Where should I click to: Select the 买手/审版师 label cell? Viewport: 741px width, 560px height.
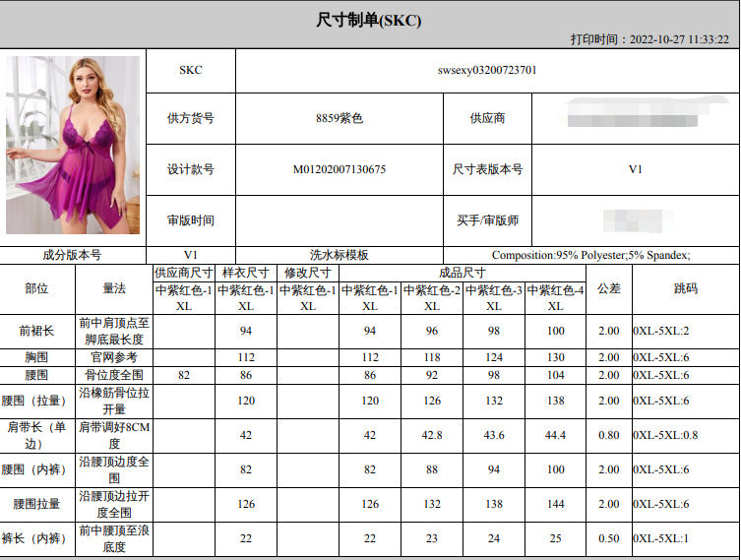(487, 220)
